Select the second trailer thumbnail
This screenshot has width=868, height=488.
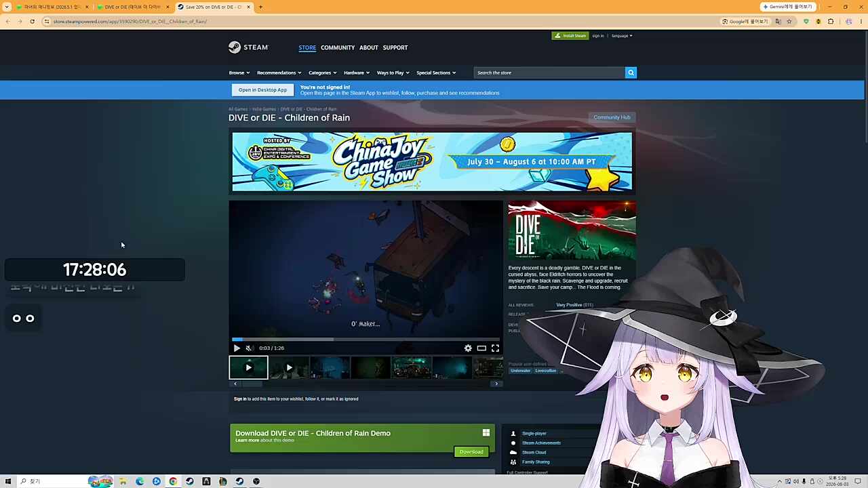click(289, 367)
